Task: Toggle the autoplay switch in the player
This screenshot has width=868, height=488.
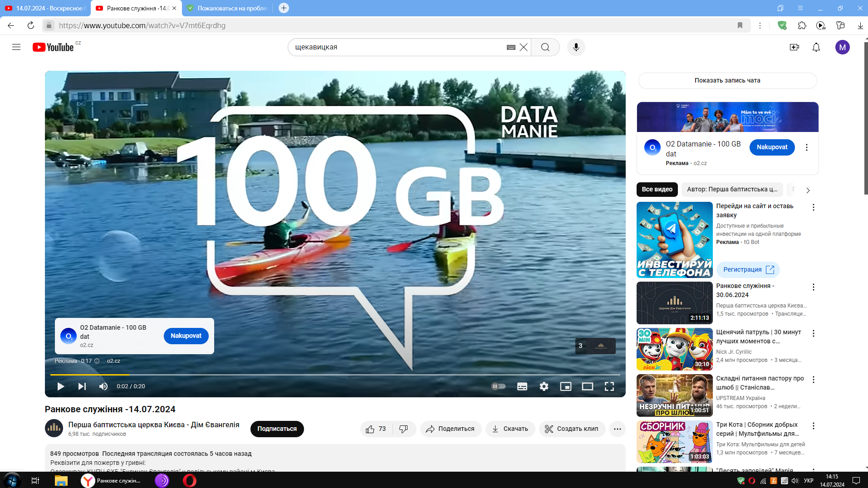Action: [499, 386]
